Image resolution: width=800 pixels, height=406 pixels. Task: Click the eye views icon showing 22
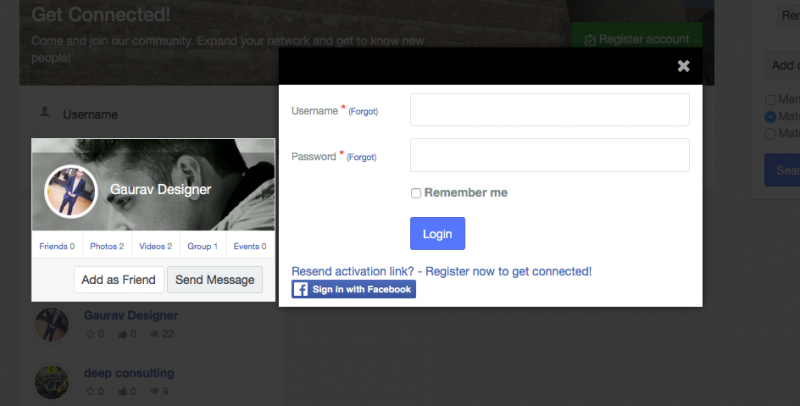tap(155, 334)
